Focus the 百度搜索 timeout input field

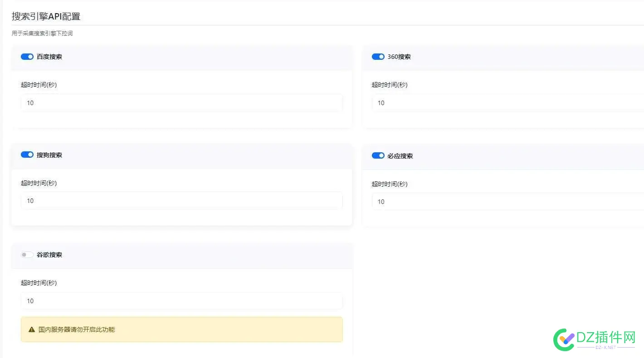pyautogui.click(x=182, y=103)
